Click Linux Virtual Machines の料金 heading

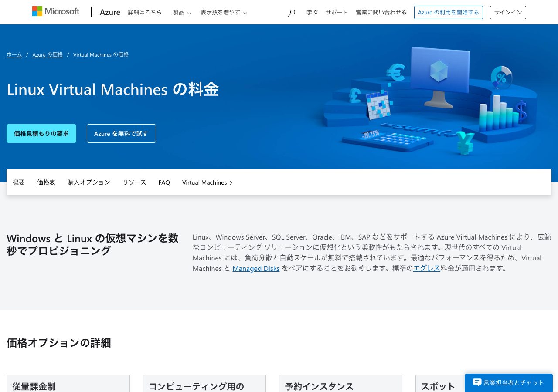pos(112,89)
